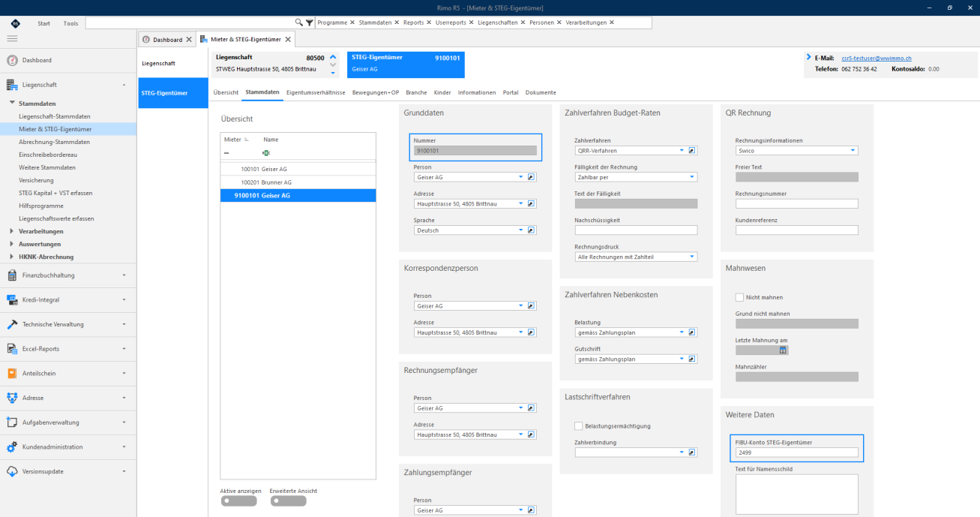This screenshot has height=517, width=980.
Task: Click the Rimo application logo icon
Action: point(15,23)
